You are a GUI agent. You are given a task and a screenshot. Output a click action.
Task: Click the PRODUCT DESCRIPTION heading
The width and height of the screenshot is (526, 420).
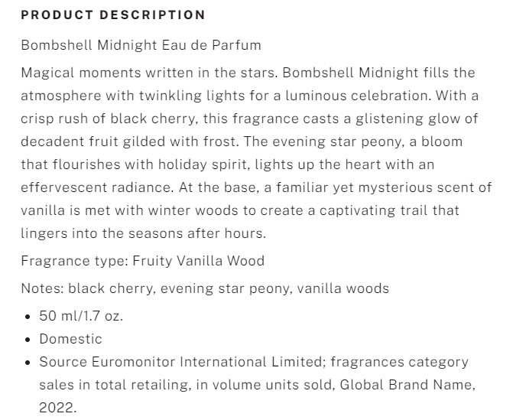113,15
